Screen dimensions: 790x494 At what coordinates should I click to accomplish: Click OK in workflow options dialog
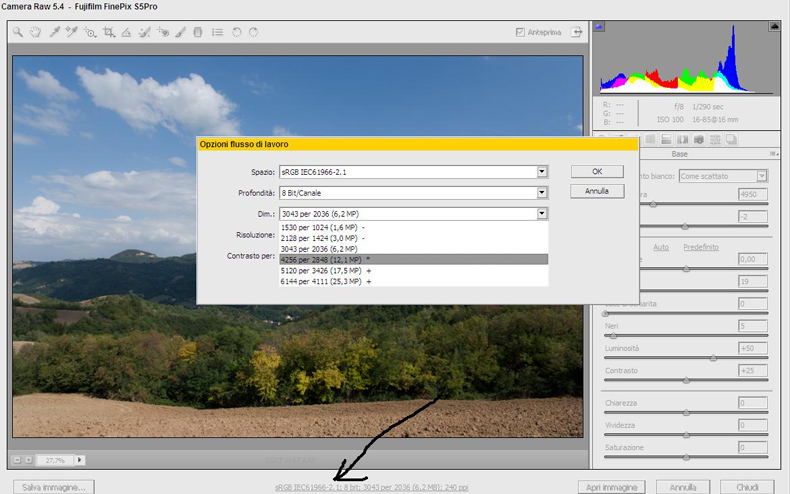(597, 171)
